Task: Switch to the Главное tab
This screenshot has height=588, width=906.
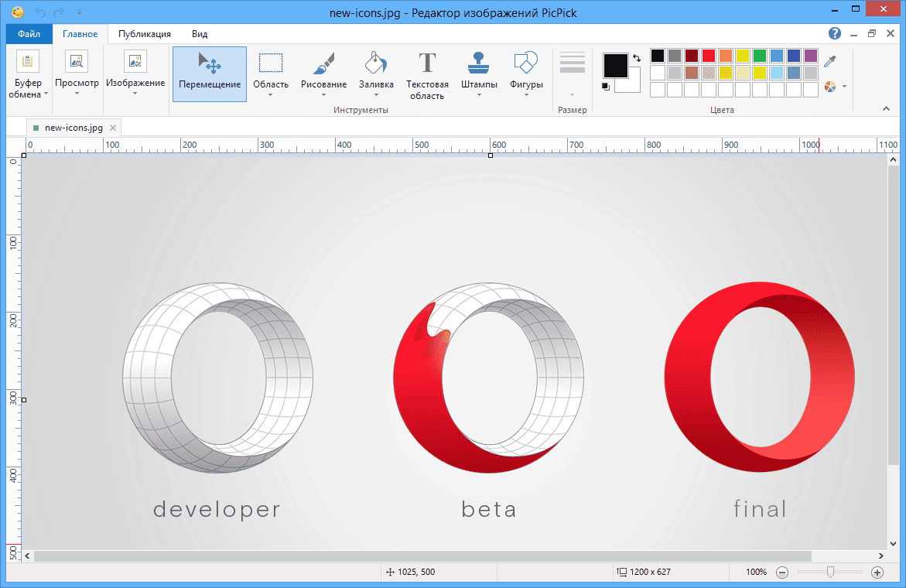Action: coord(80,33)
